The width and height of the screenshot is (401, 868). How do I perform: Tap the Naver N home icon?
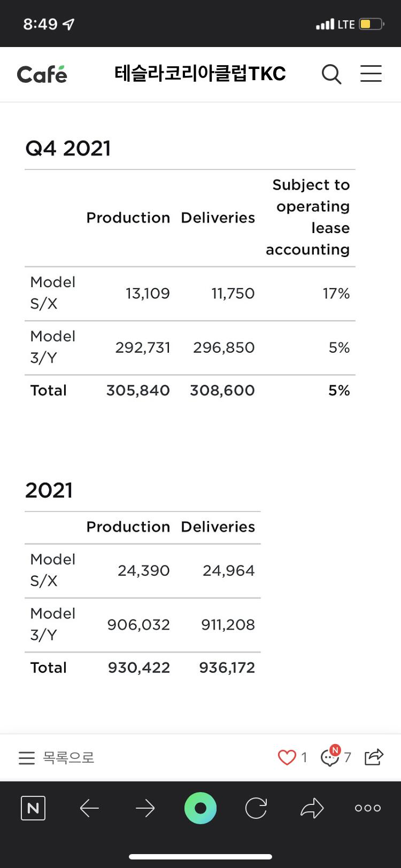click(x=33, y=808)
